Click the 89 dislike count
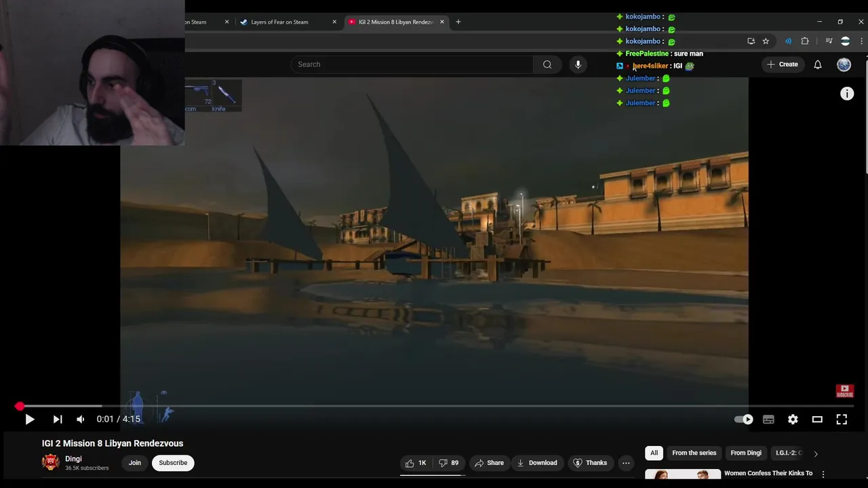The image size is (868, 488). point(454,463)
